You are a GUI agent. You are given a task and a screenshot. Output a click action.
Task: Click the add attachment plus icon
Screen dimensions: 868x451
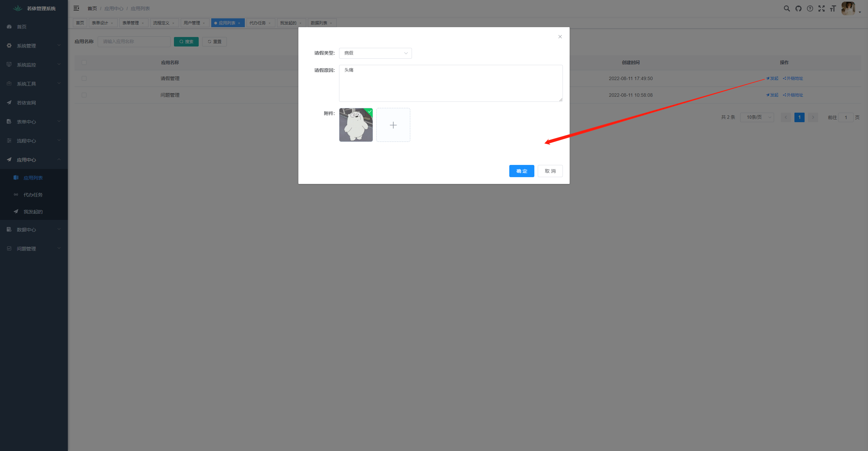point(393,125)
